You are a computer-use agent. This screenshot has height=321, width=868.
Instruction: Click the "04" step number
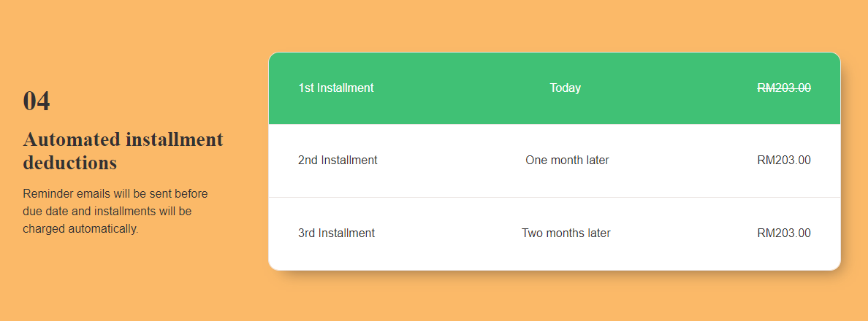37,101
